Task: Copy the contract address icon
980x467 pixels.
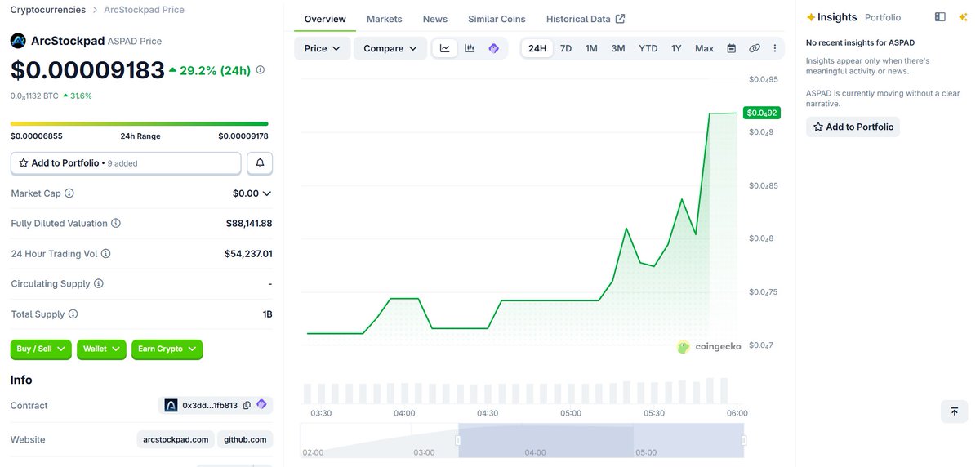Action: [x=247, y=405]
